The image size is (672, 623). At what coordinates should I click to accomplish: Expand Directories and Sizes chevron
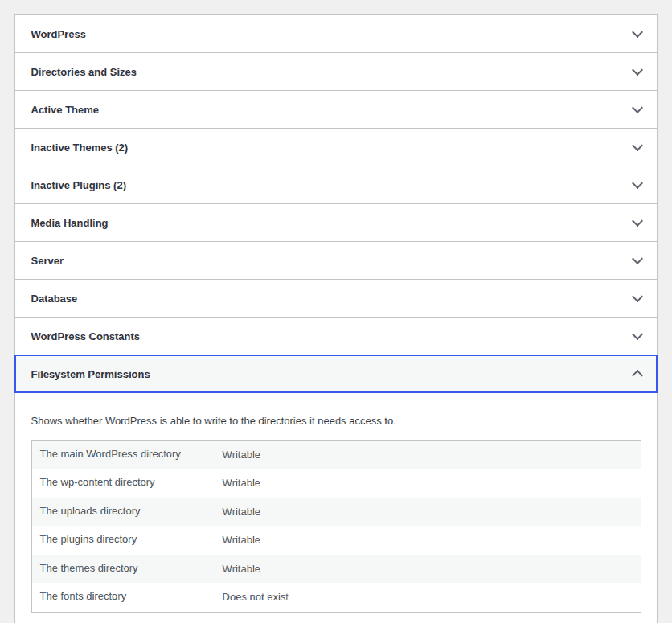click(637, 72)
